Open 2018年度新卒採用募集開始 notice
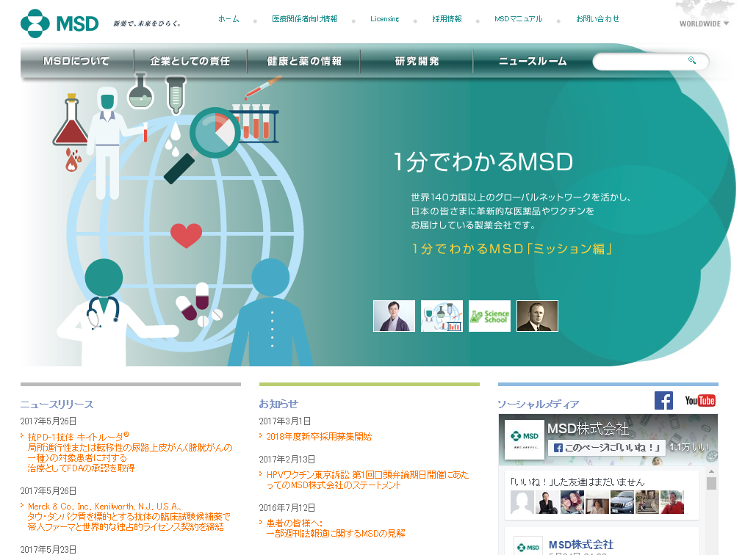The height and width of the screenshot is (555, 756). tap(319, 437)
